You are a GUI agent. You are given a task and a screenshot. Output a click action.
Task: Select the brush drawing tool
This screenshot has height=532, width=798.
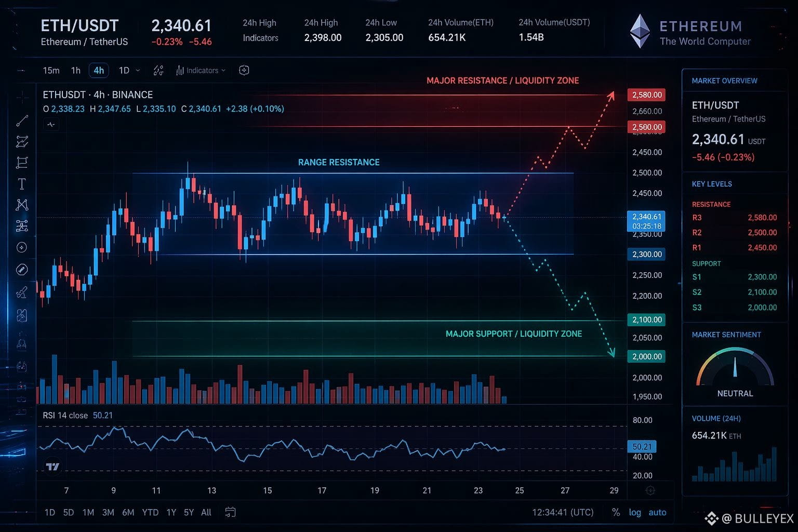pos(22,292)
